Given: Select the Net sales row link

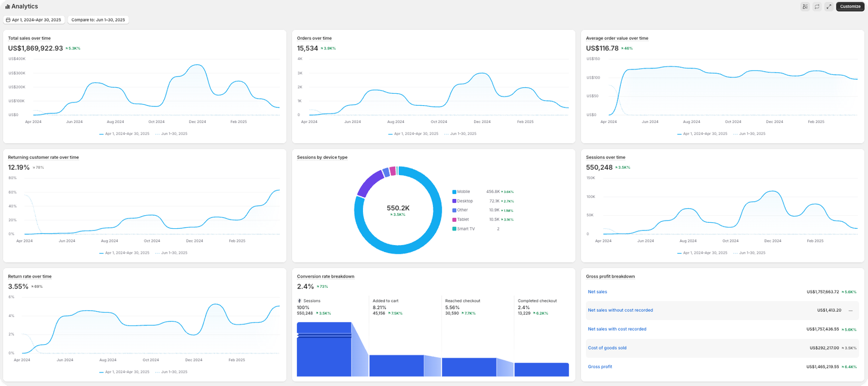Looking at the screenshot, I should [597, 292].
